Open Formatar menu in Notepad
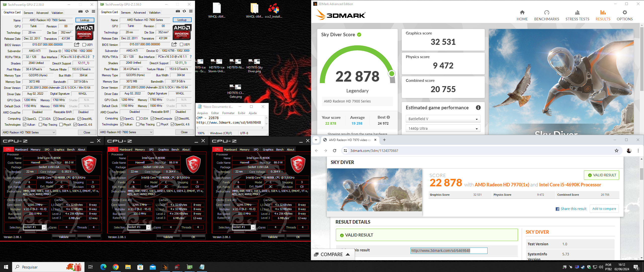 (228, 113)
